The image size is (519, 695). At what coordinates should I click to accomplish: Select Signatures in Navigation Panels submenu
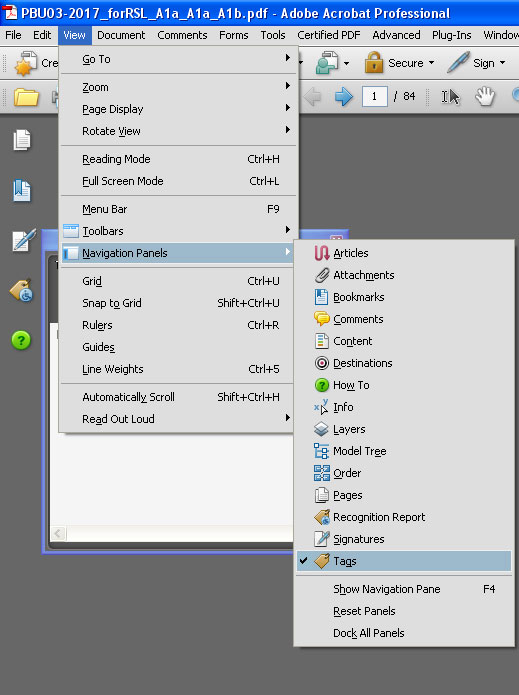click(404, 539)
